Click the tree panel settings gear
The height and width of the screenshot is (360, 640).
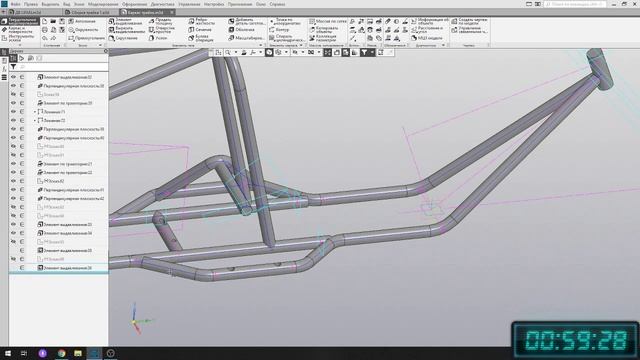(106, 51)
